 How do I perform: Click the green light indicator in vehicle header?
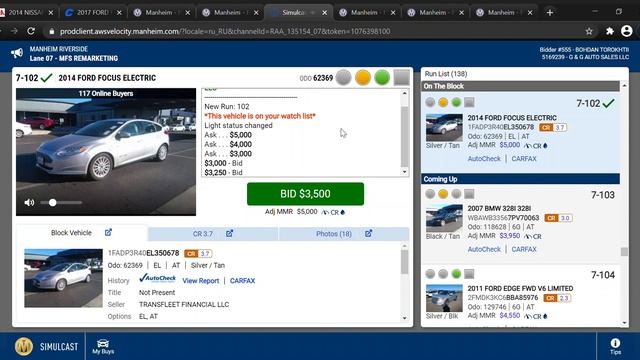tap(382, 77)
